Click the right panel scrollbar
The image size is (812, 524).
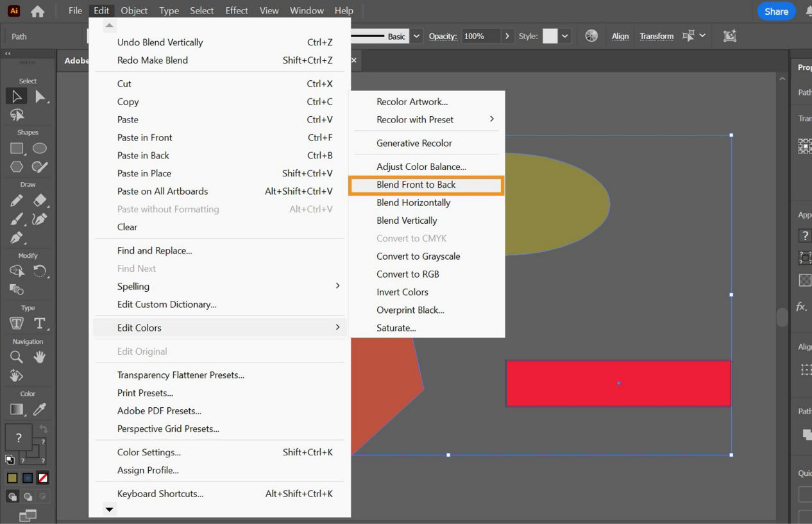click(782, 317)
